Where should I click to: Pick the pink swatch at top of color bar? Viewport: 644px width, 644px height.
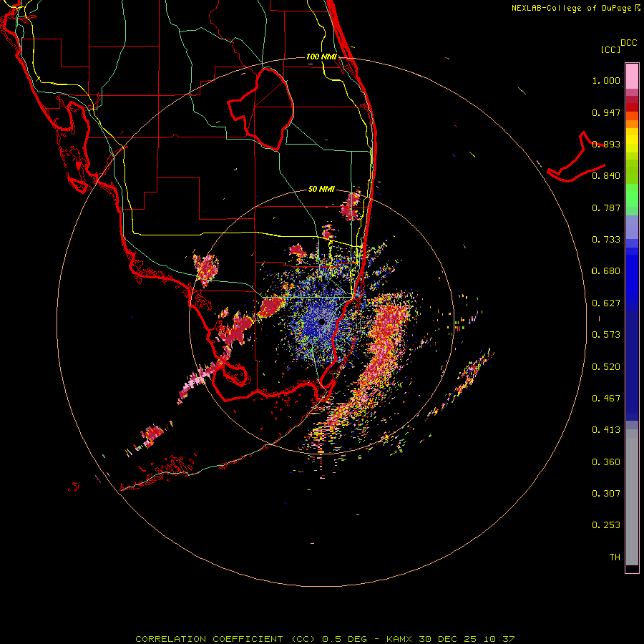[x=632, y=76]
